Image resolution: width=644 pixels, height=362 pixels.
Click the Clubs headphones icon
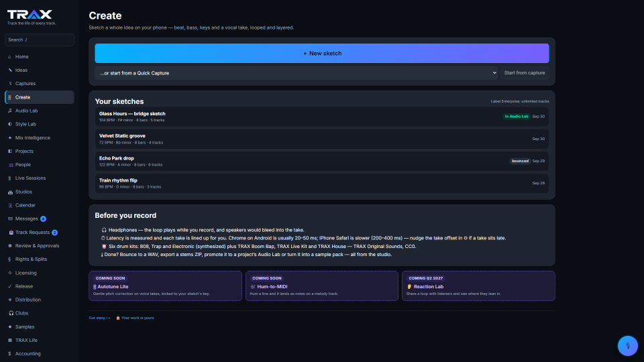[x=11, y=313]
